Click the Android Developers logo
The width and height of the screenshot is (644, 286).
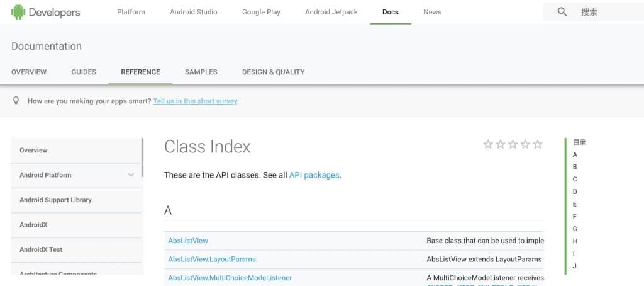tap(45, 12)
